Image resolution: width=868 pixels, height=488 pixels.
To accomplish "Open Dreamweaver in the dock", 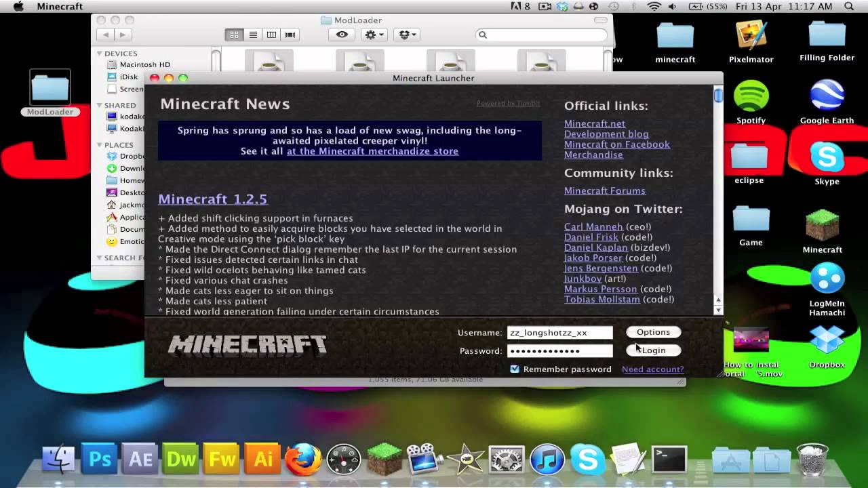I will (x=181, y=459).
